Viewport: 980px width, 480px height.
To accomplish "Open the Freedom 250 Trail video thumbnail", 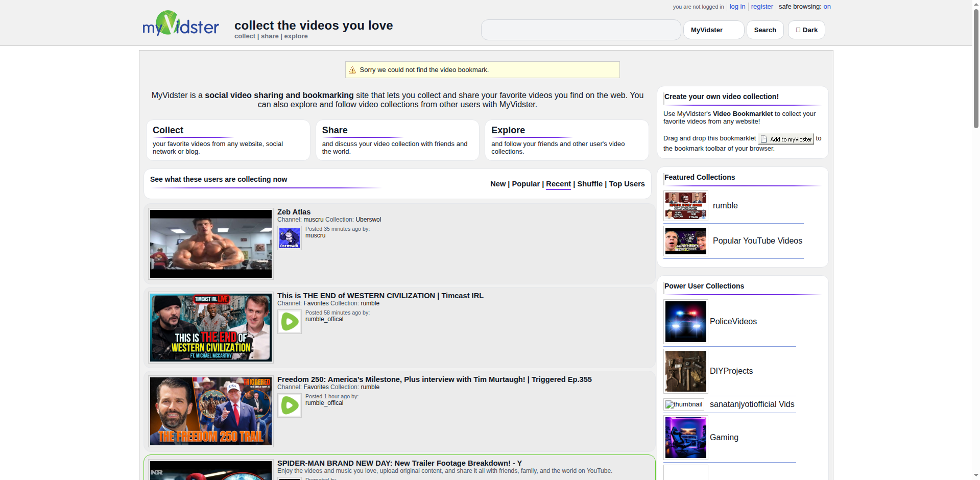I will tap(211, 412).
